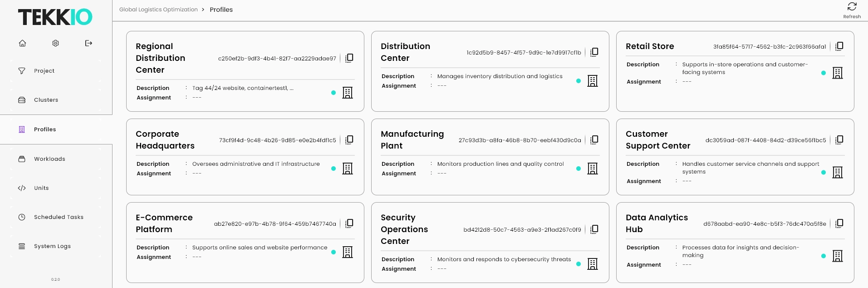
Task: Click ID text 1c92d5b9-8457-4f57-9d9c-1e7d9917cf1b
Action: pyautogui.click(x=524, y=53)
